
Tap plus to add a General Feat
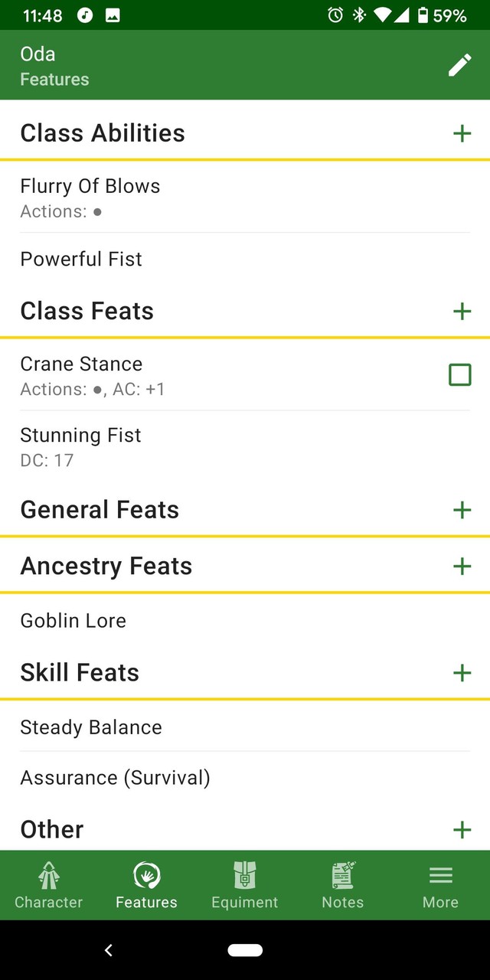[462, 509]
